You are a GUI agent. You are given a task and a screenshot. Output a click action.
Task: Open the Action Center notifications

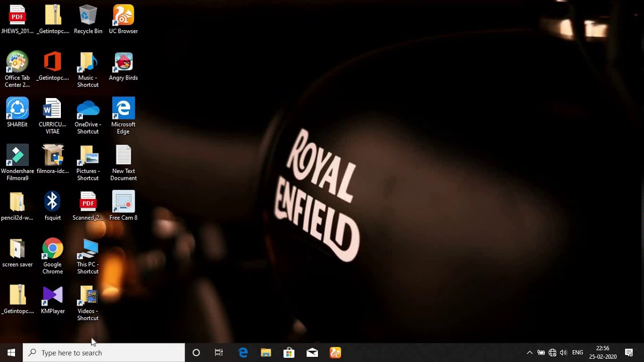[629, 352]
